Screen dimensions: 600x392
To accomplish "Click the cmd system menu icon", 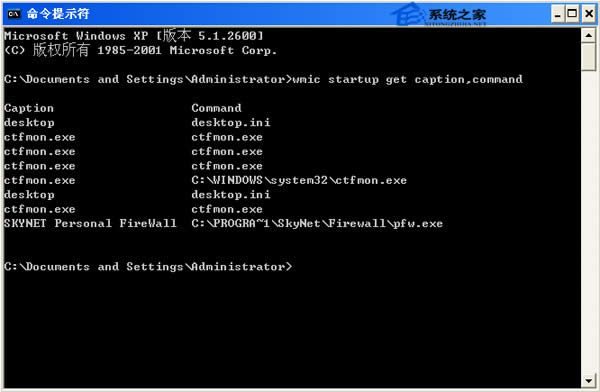I will coord(14,14).
